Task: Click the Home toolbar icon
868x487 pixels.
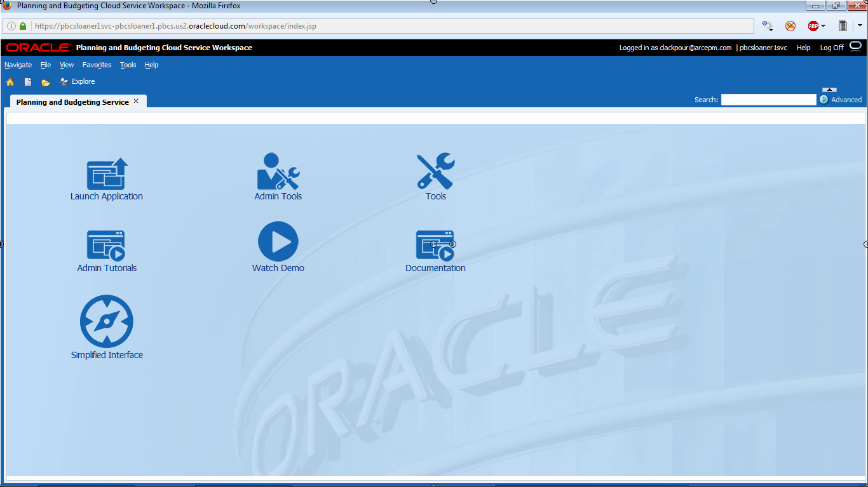Action: [10, 82]
